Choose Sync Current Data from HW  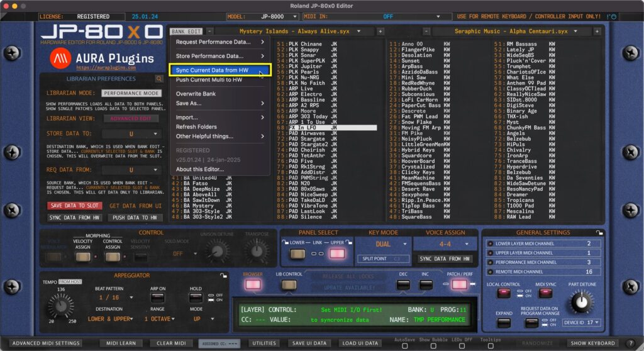point(219,70)
